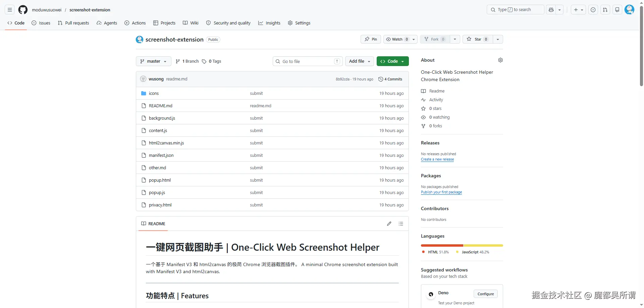The image size is (644, 308).
Task: Open the user profile avatar menu
Action: [x=629, y=9]
